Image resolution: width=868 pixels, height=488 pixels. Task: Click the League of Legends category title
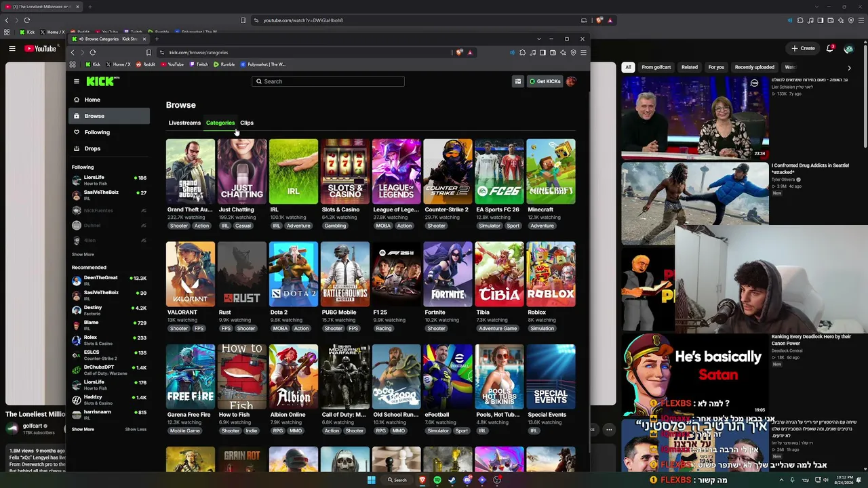coord(396,209)
